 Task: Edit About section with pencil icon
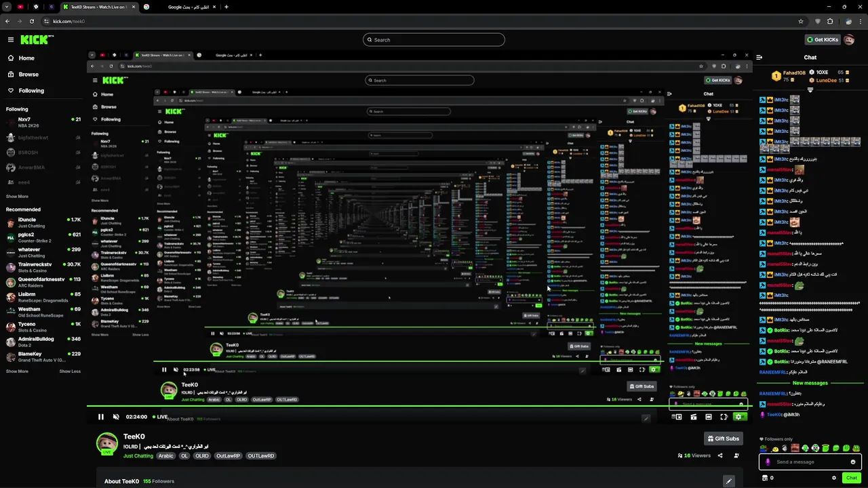pos(729,481)
